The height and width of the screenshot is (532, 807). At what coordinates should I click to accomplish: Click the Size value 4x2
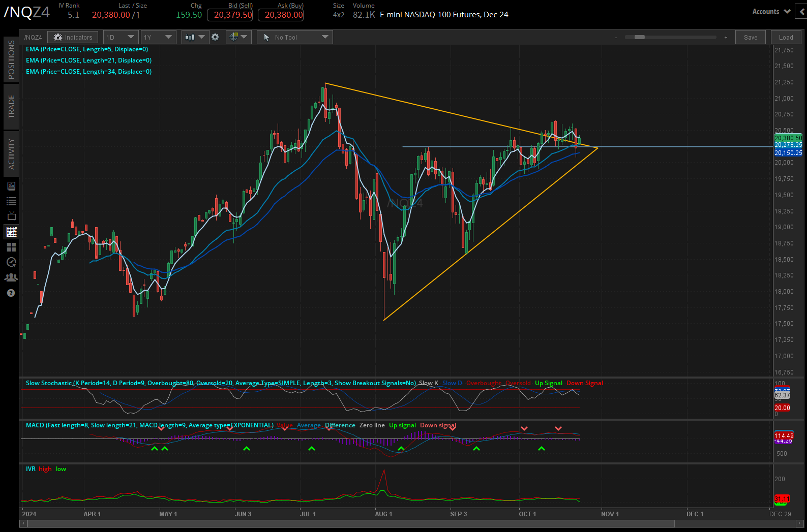[x=339, y=15]
